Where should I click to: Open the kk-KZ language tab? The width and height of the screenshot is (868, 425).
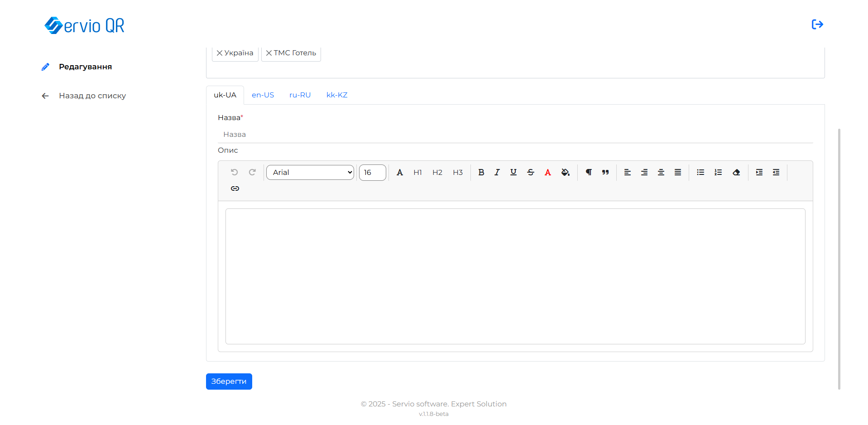tap(337, 95)
